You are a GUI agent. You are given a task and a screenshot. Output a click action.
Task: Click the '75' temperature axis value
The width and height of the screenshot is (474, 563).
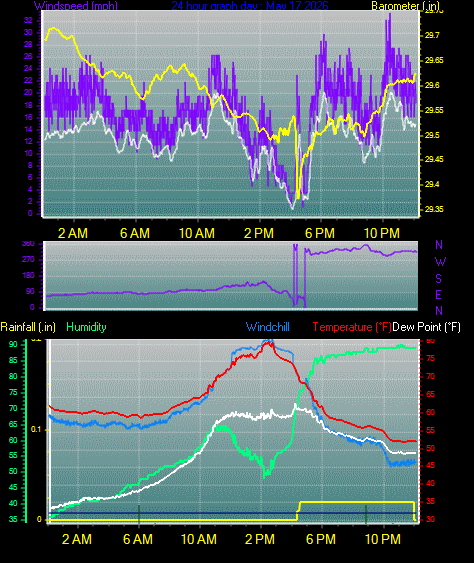click(x=430, y=359)
